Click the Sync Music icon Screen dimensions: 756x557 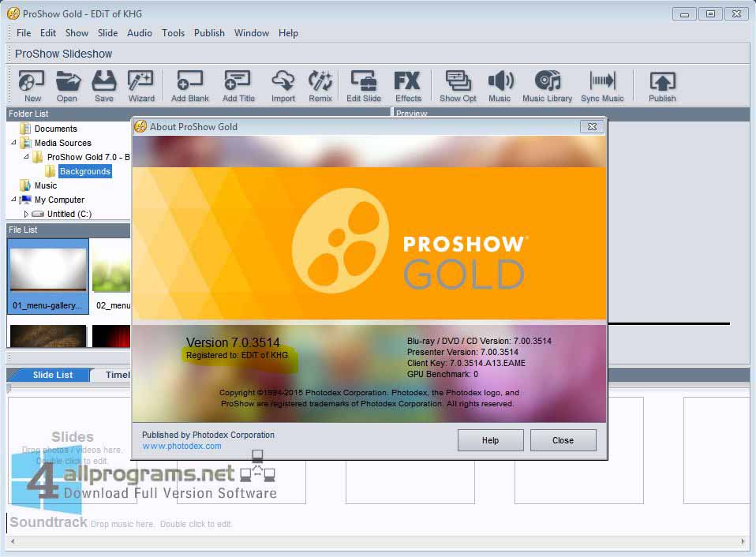click(602, 86)
